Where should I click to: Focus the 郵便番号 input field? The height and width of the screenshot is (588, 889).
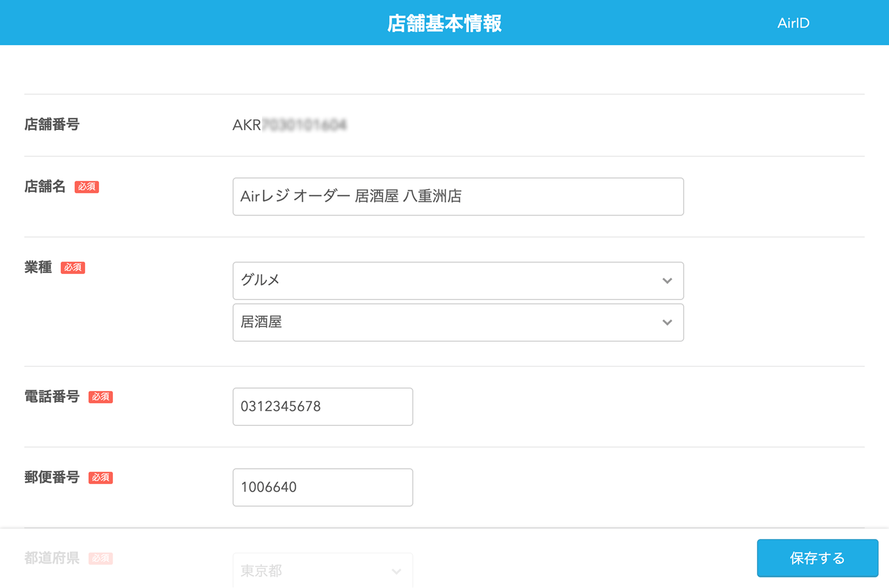[x=323, y=487]
